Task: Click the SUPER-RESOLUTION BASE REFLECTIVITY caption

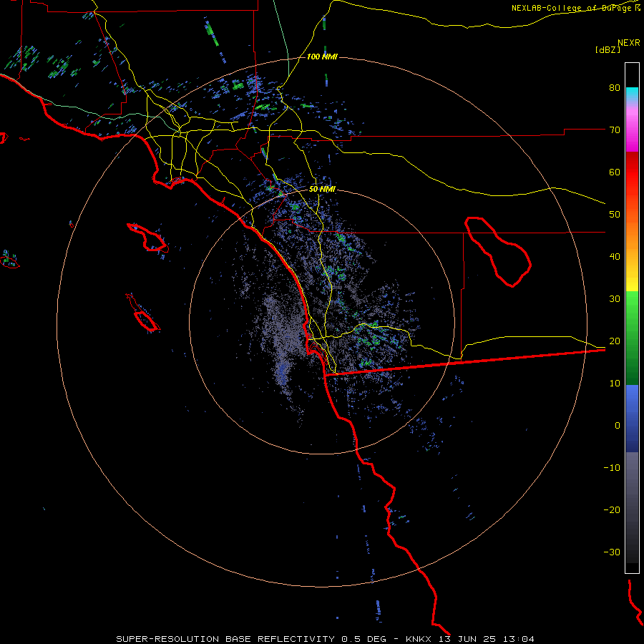Action: coord(225,639)
